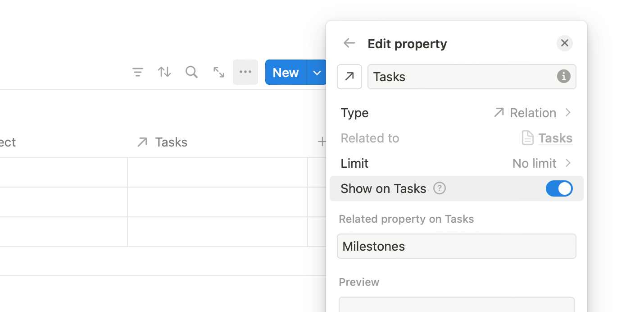Go back using the Edit property arrow
The width and height of the screenshot is (644, 312).
coord(349,43)
